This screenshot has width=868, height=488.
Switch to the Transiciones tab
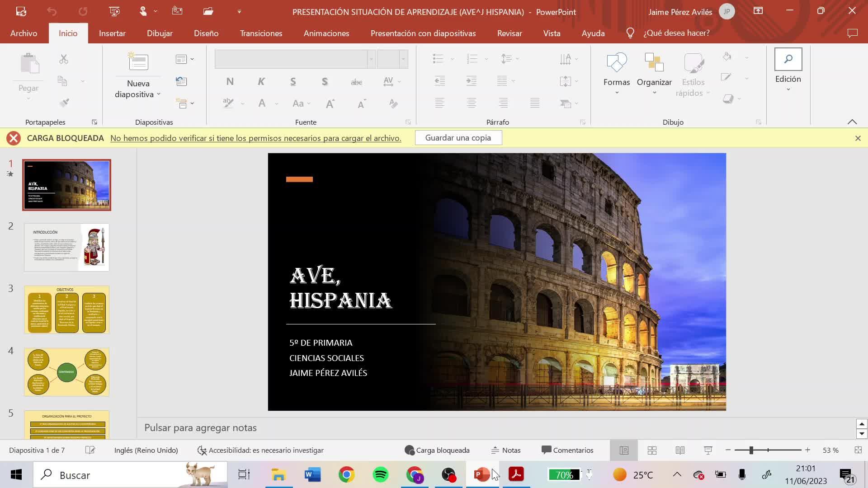[261, 33]
